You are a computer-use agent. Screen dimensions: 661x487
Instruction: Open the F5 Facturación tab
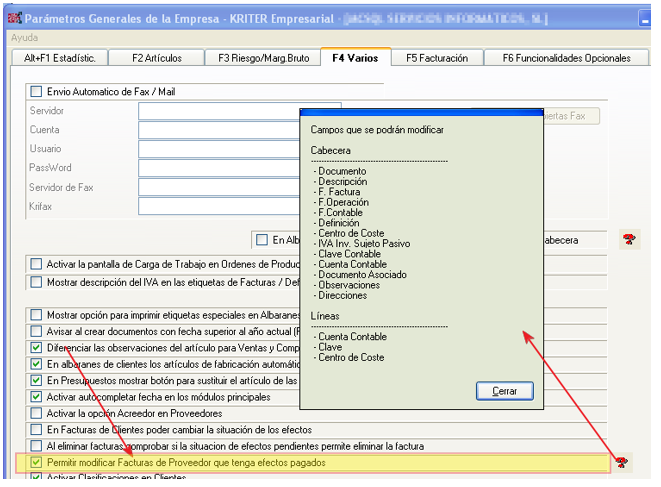[x=437, y=58]
